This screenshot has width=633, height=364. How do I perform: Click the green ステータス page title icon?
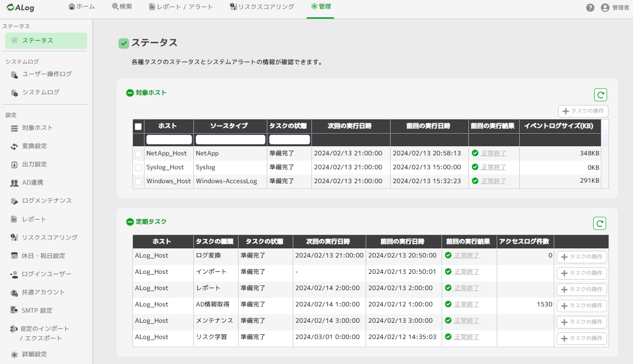tap(124, 44)
